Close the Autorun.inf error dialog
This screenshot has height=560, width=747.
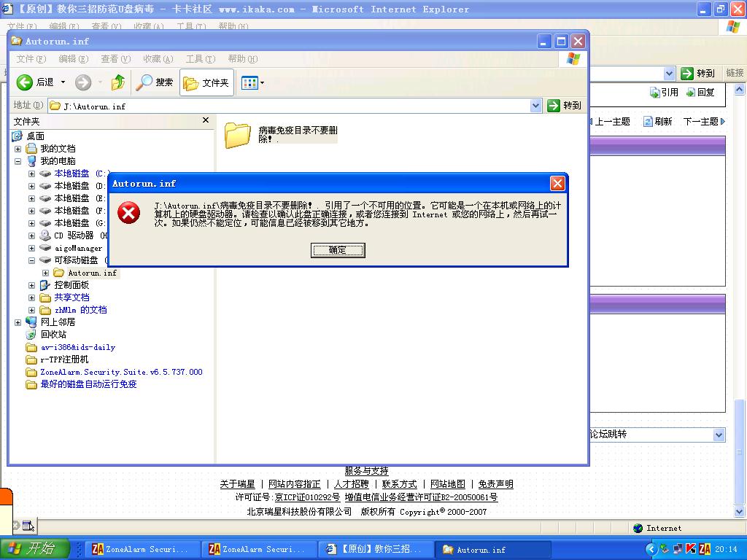(557, 183)
